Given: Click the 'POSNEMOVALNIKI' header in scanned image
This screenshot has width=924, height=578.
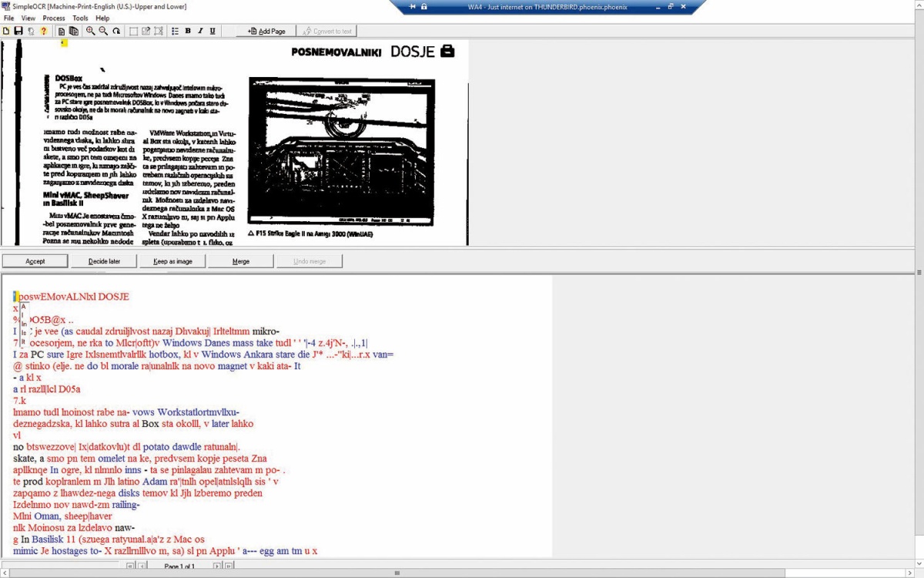Looking at the screenshot, I should point(336,52).
